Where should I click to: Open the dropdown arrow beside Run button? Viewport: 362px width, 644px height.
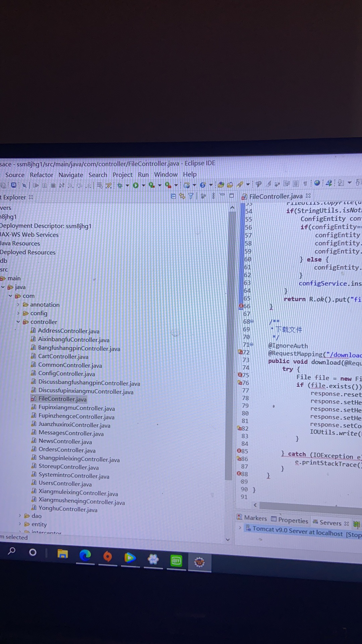(143, 185)
